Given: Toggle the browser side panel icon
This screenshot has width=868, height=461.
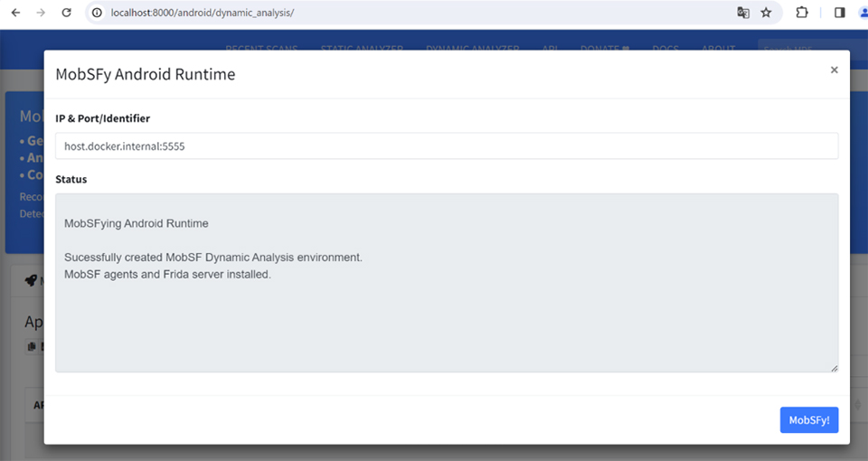Looking at the screenshot, I should pyautogui.click(x=839, y=13).
